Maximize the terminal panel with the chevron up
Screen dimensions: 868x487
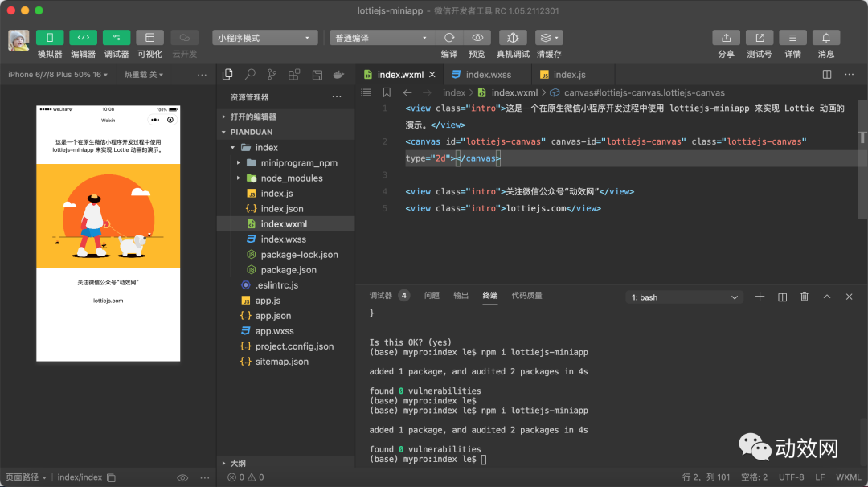point(826,297)
